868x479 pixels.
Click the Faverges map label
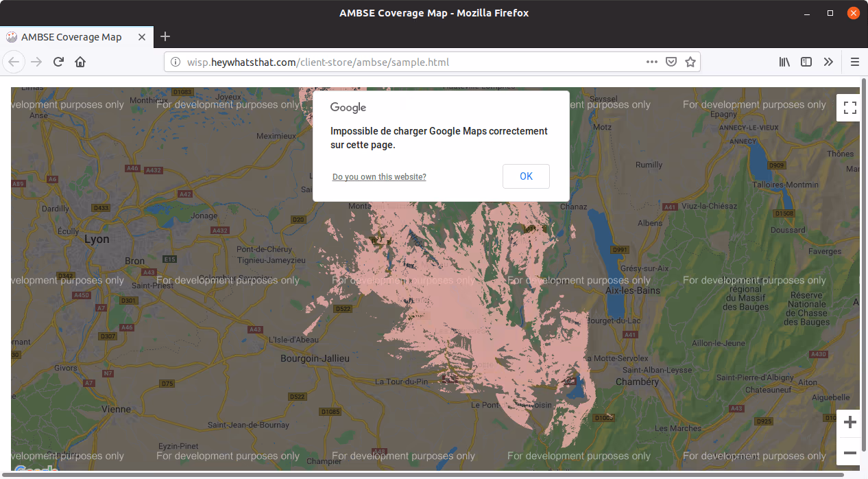pyautogui.click(x=825, y=252)
